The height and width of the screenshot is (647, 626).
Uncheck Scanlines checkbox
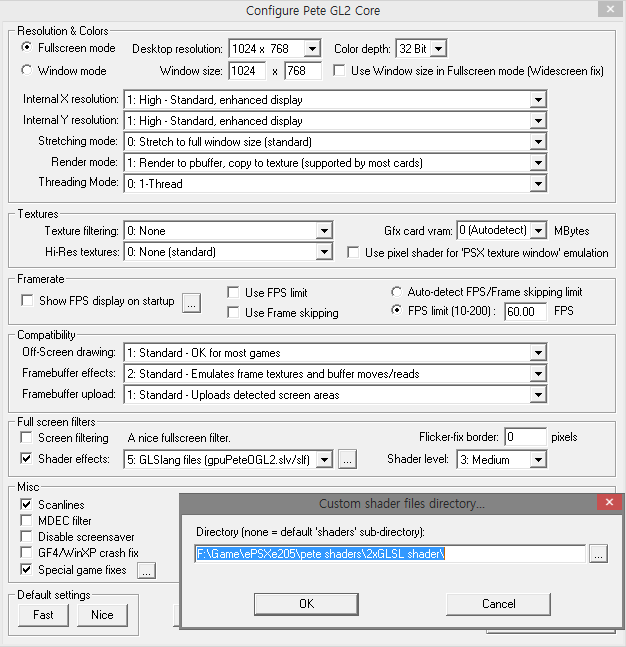[26, 504]
